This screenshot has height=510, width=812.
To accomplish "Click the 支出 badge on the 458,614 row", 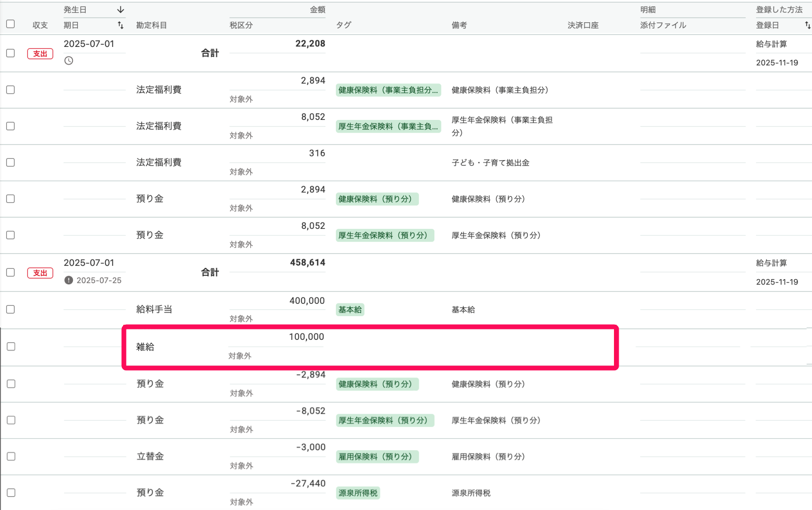I will (40, 273).
